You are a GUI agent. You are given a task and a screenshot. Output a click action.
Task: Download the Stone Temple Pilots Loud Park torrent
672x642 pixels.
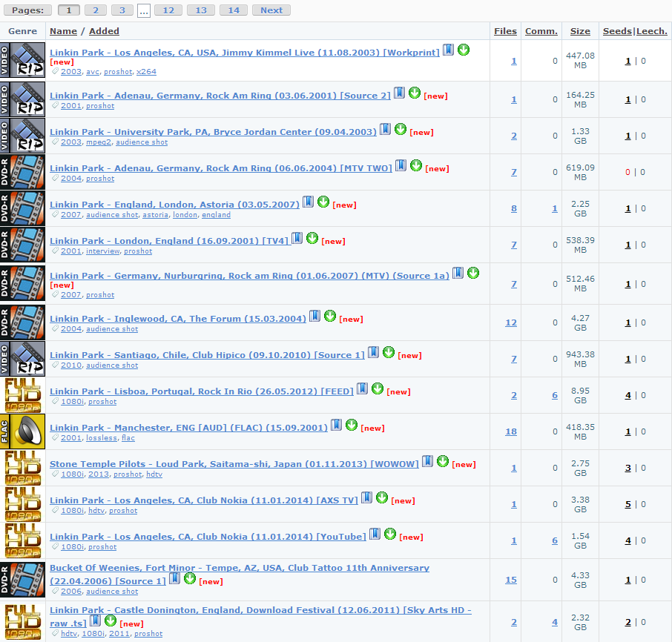pos(443,462)
